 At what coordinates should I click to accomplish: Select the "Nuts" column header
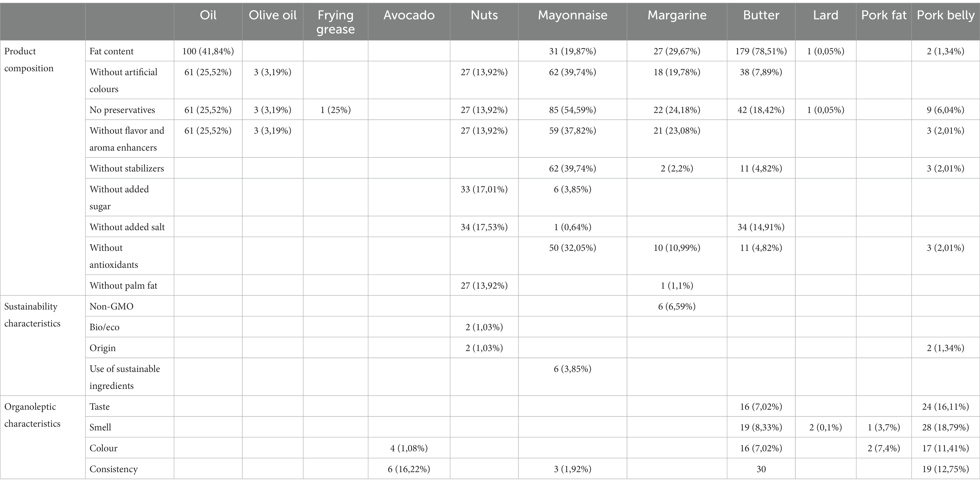tap(484, 15)
